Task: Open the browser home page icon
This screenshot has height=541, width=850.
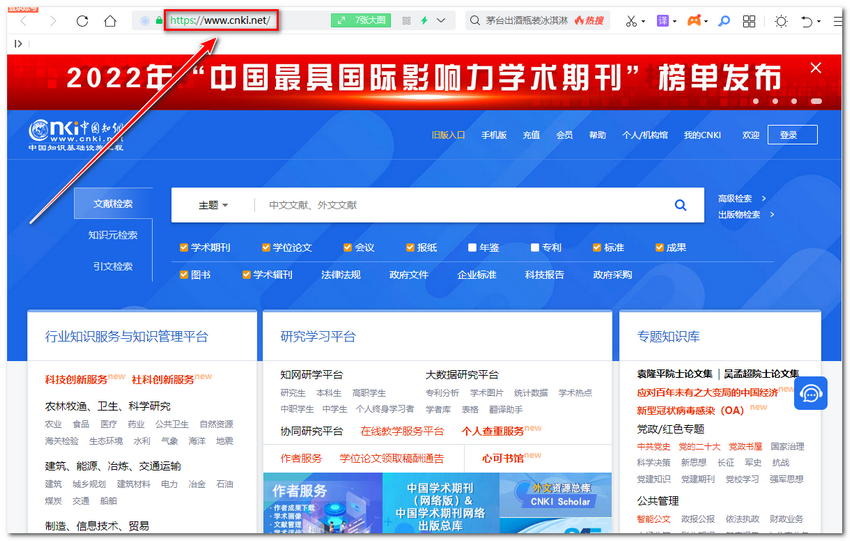Action: (x=110, y=21)
